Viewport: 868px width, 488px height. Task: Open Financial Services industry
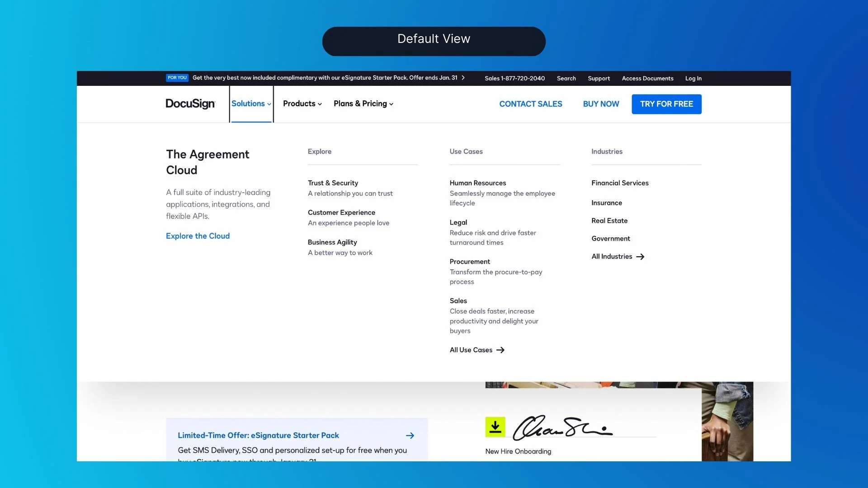620,183
